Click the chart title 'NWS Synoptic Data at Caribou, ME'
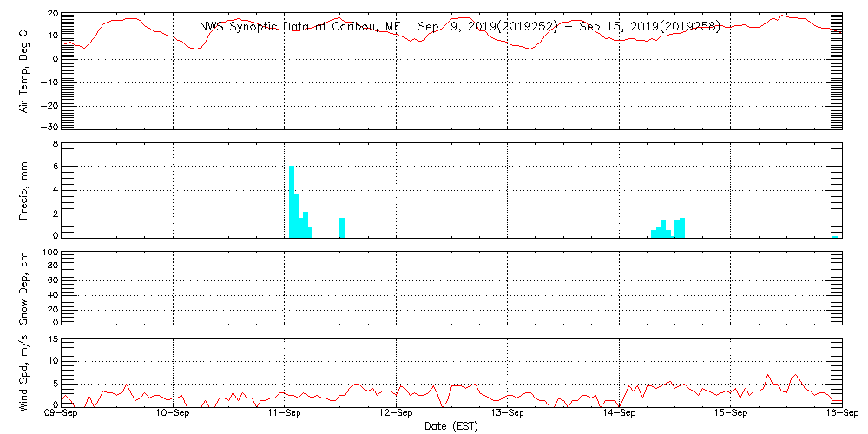The image size is (868, 434). pyautogui.click(x=299, y=27)
